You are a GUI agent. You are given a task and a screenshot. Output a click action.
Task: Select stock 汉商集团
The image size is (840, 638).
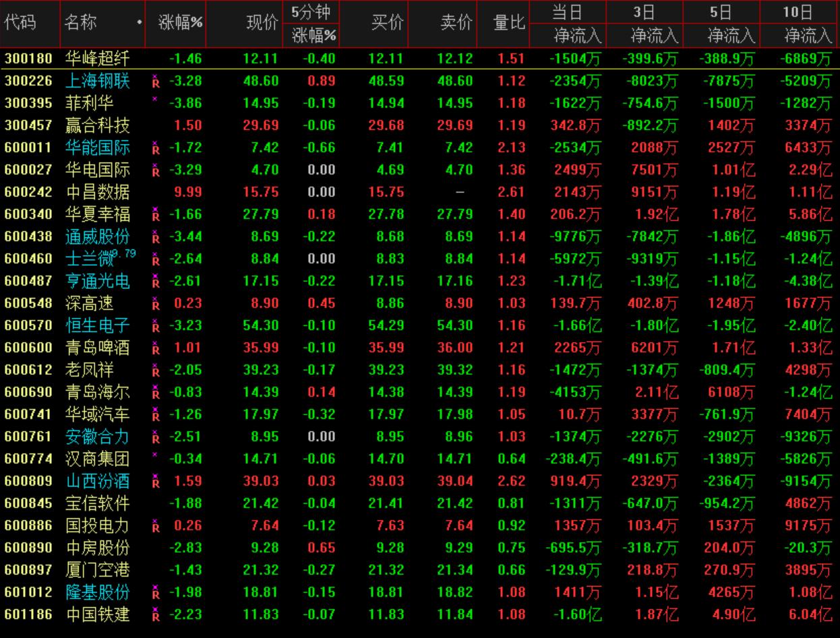97,459
